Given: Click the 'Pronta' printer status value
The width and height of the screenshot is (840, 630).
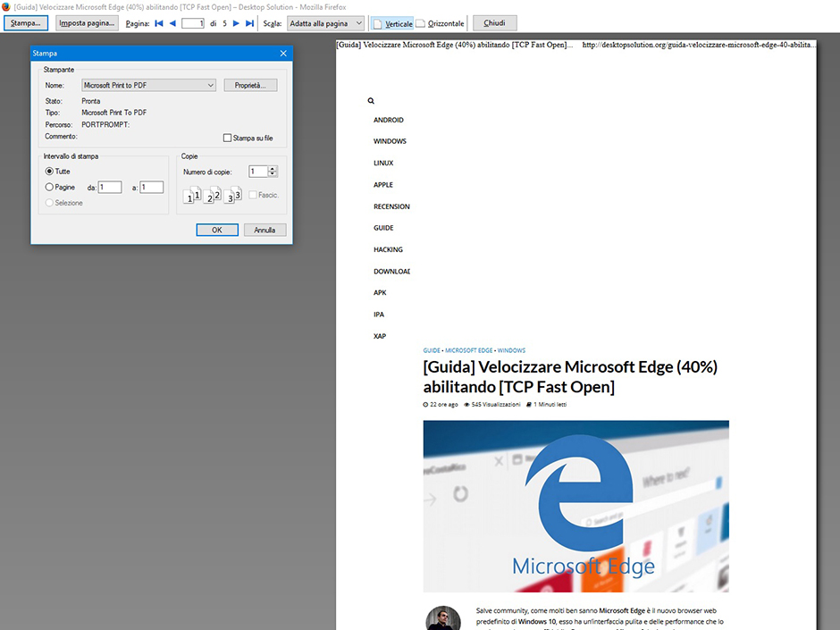Looking at the screenshot, I should (x=90, y=101).
